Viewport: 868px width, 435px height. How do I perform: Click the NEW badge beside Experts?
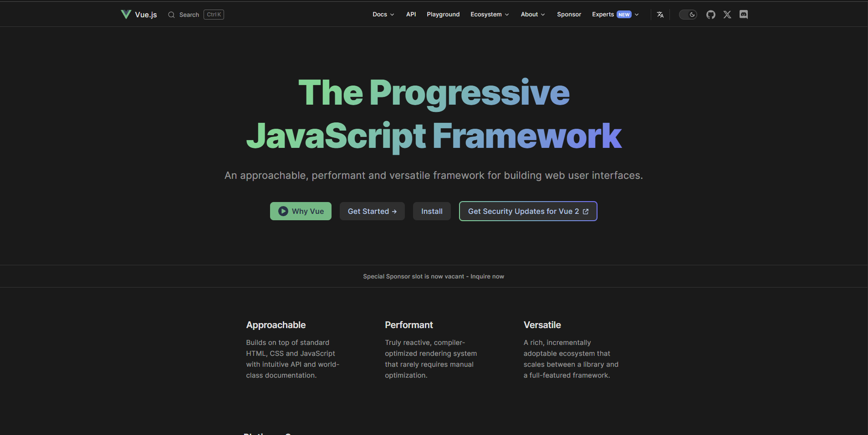click(624, 15)
